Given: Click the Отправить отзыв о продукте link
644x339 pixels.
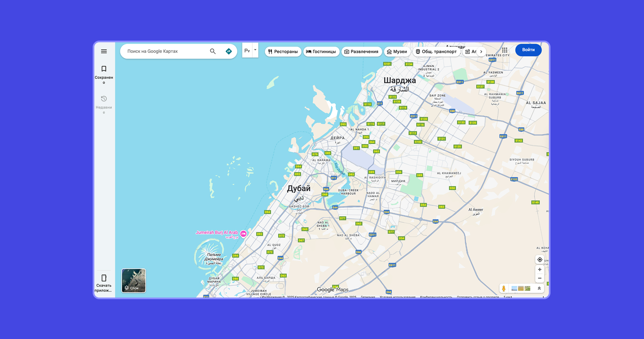Looking at the screenshot, I should (x=478, y=297).
